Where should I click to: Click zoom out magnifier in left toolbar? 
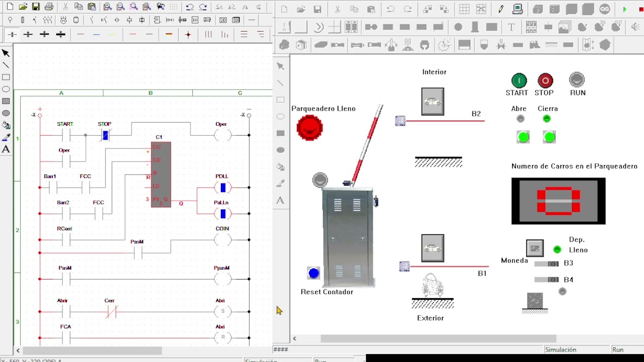120,7
